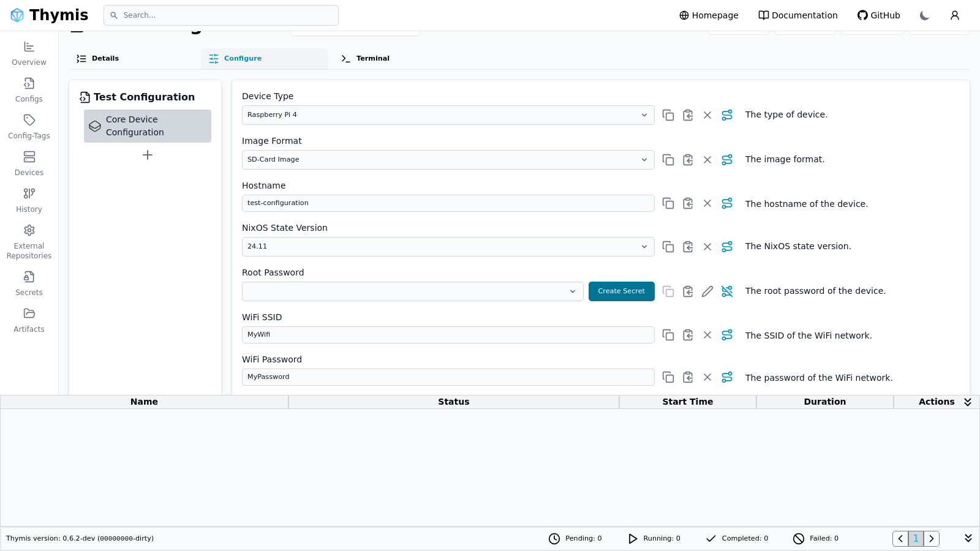Viewport: 980px width, 551px height.
Task: Focus the Search box
Action: [221, 15]
